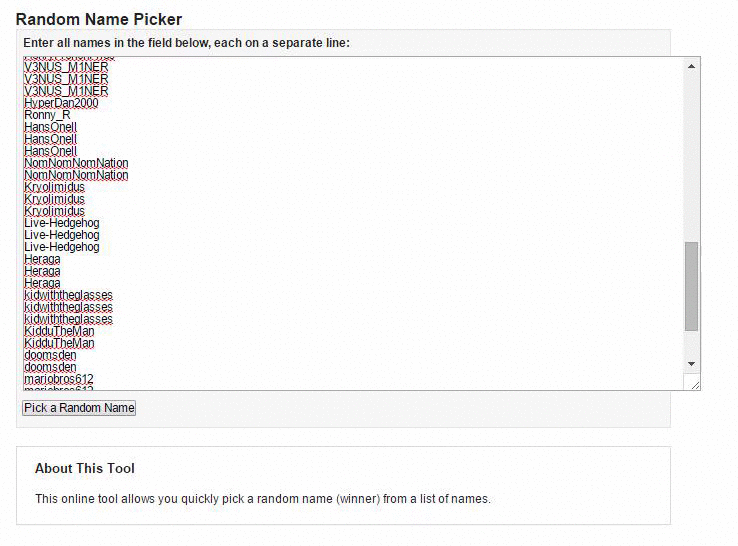Click the "Enter all names" instruction label
Screen dimensions: 738x546
pyautogui.click(x=186, y=43)
